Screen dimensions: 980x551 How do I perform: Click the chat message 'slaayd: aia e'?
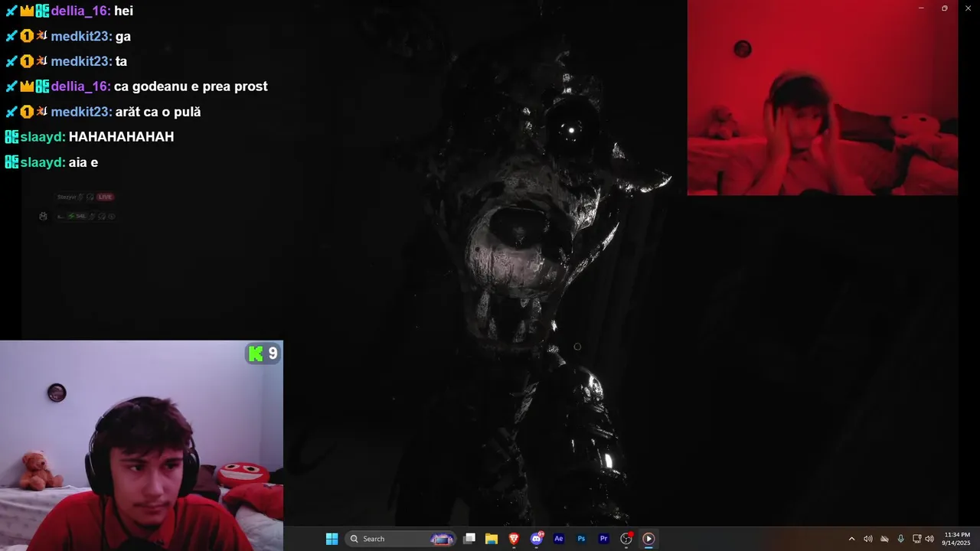coord(51,162)
